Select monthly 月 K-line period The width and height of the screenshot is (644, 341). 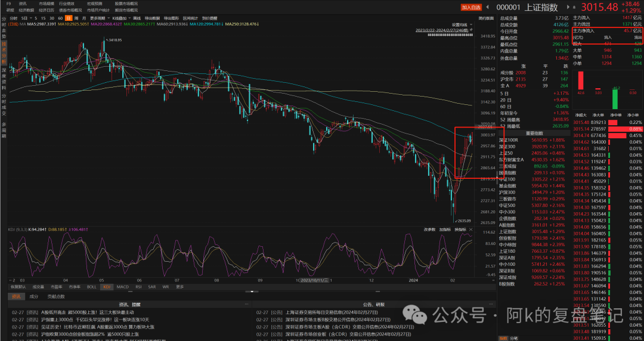(x=84, y=18)
